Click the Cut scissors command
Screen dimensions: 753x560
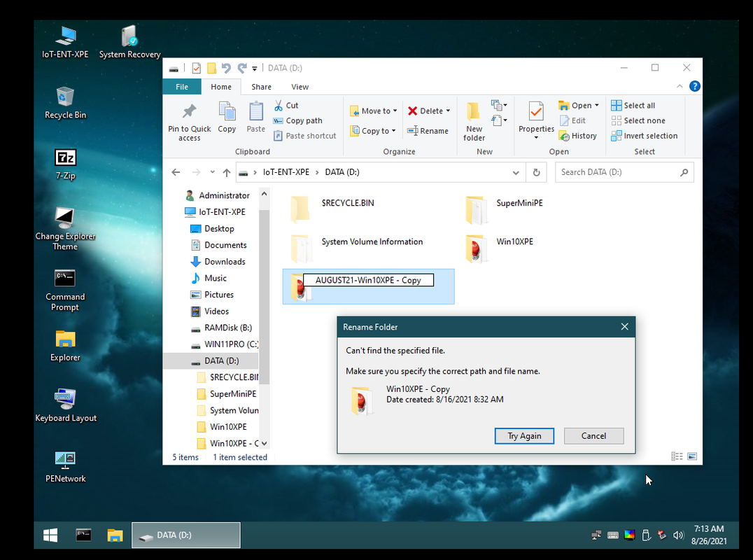coord(286,105)
